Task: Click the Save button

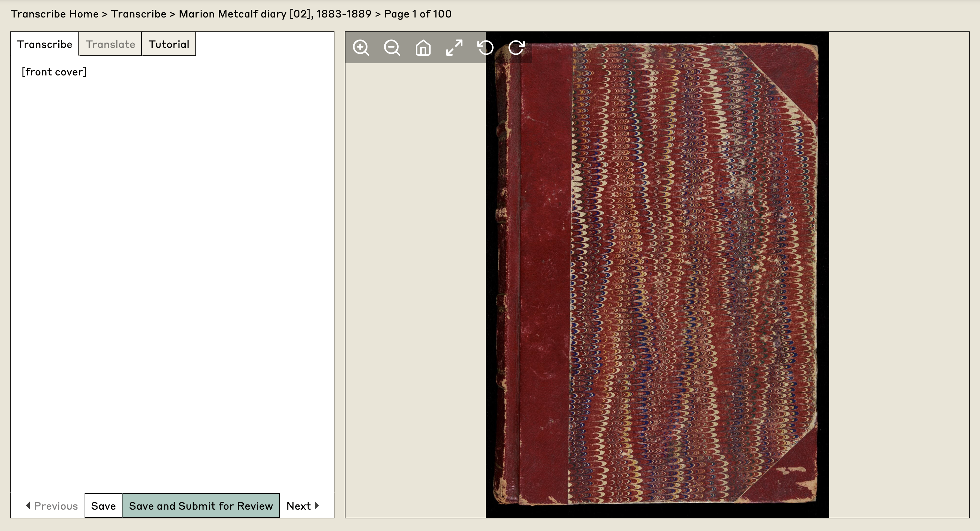Action: point(103,506)
